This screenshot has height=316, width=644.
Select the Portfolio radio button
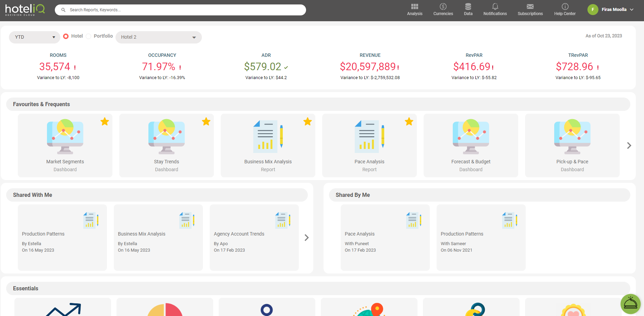(88, 36)
